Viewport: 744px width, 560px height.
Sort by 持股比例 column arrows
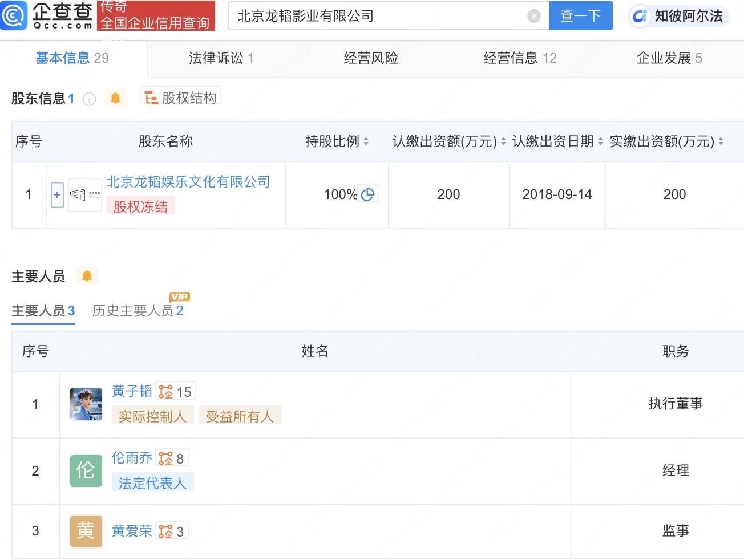[366, 141]
